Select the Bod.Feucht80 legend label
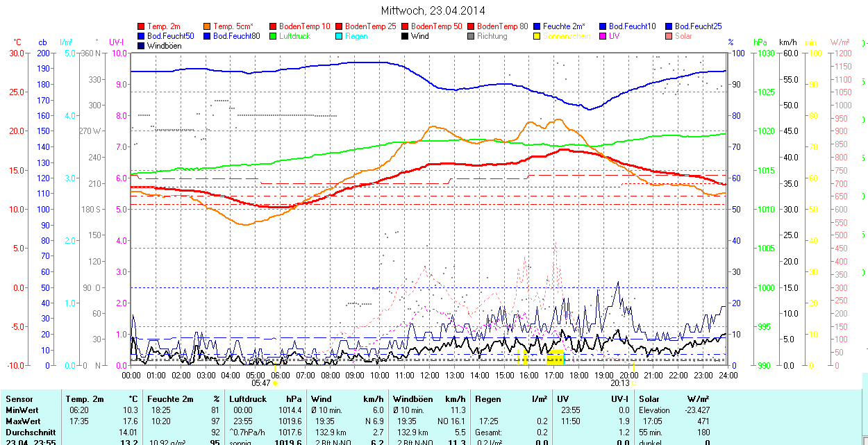 (236, 36)
